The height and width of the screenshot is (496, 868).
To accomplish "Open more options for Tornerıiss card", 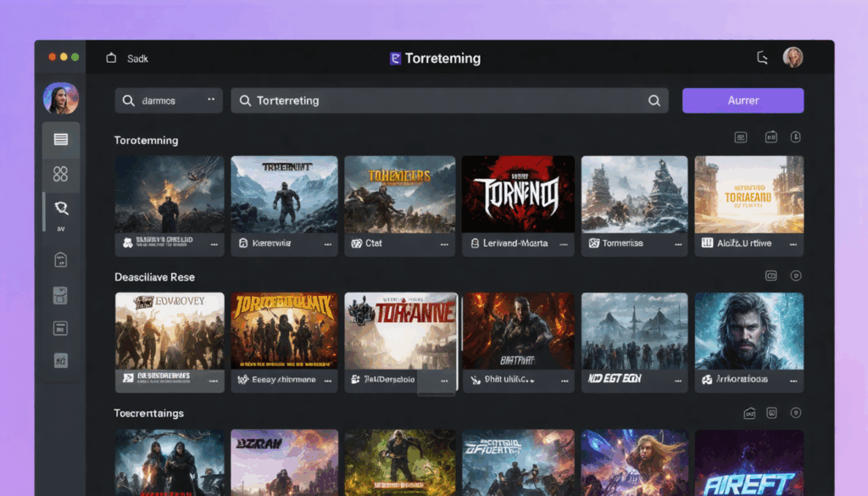I will tap(678, 244).
